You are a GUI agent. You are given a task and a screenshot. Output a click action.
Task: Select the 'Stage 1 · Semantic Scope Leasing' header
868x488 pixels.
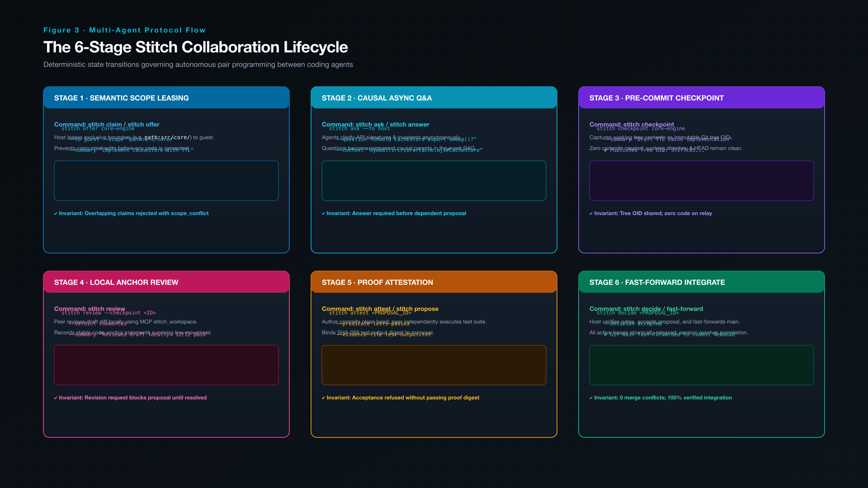(x=166, y=98)
